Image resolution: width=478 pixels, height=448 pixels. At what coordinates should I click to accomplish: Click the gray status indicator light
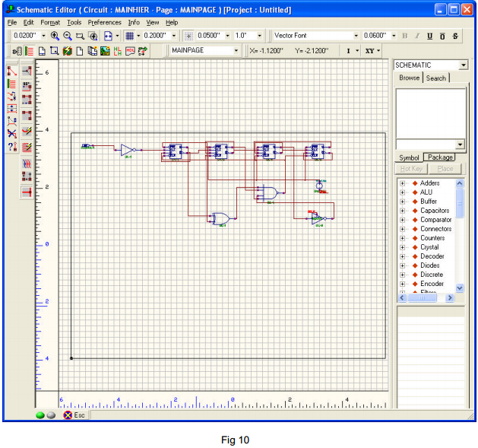coord(51,415)
